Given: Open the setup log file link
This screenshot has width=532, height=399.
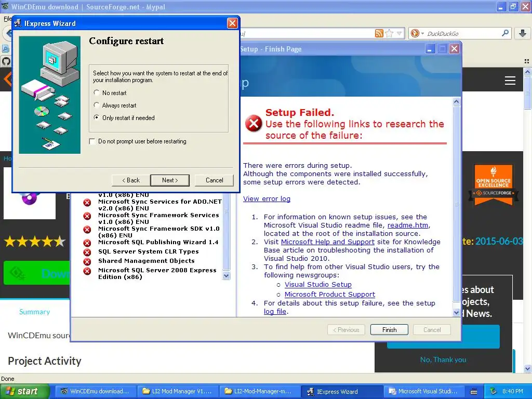Looking at the screenshot, I should tap(275, 312).
